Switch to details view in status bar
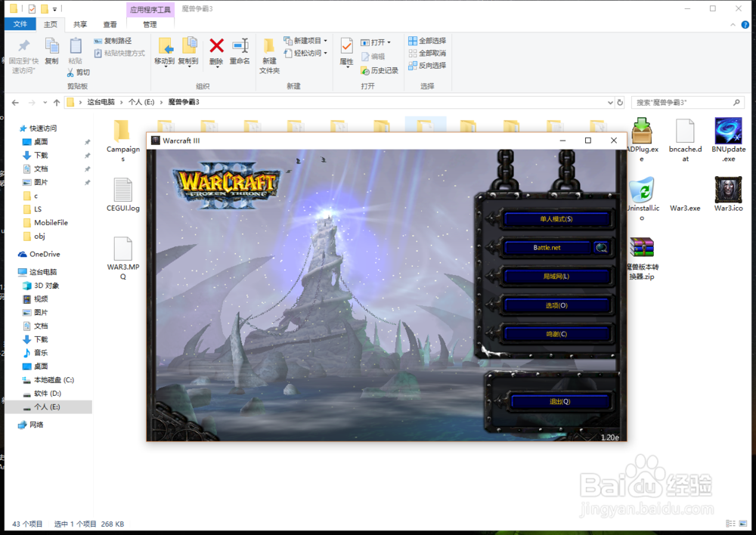 click(731, 524)
